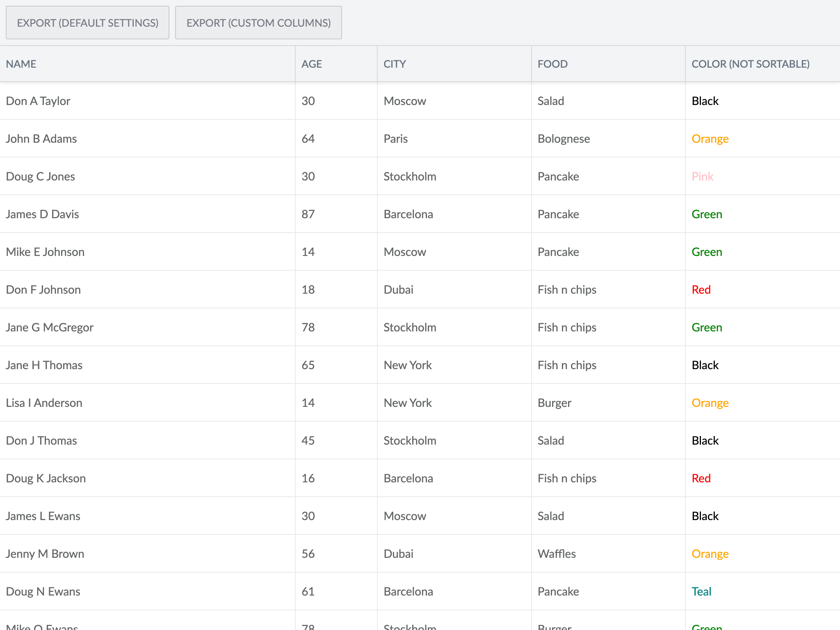
Task: Click the Red color text for Don F Johnson
Action: (701, 290)
